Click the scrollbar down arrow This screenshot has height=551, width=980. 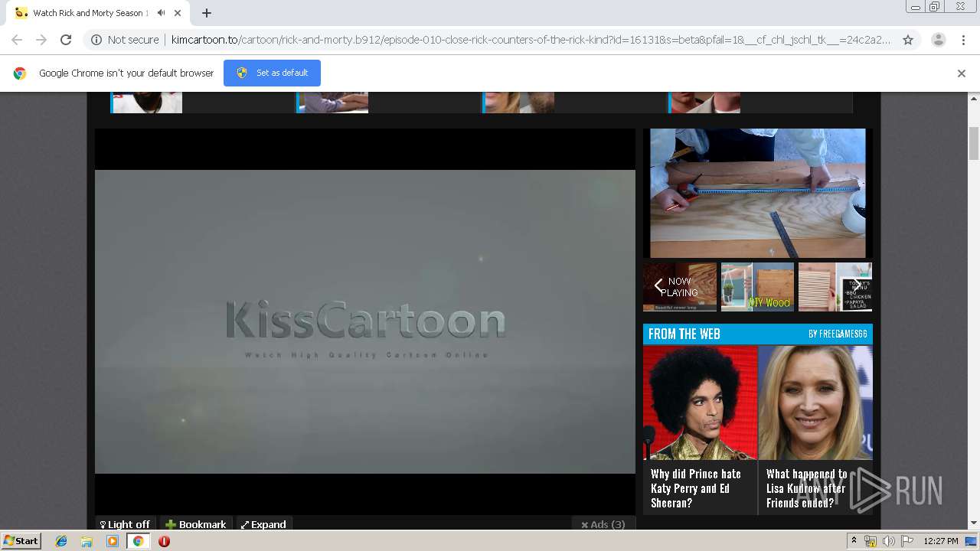coord(974,523)
